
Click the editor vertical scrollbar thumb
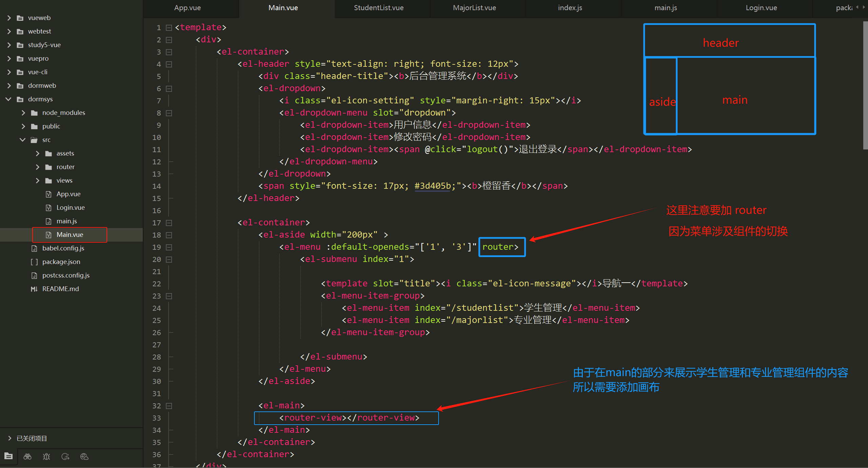pyautogui.click(x=865, y=85)
